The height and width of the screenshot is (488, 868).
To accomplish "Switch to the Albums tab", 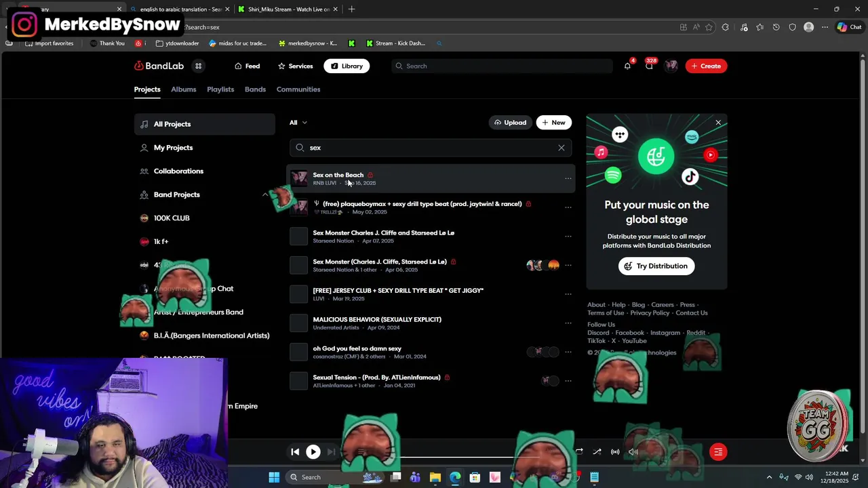I will (x=183, y=89).
